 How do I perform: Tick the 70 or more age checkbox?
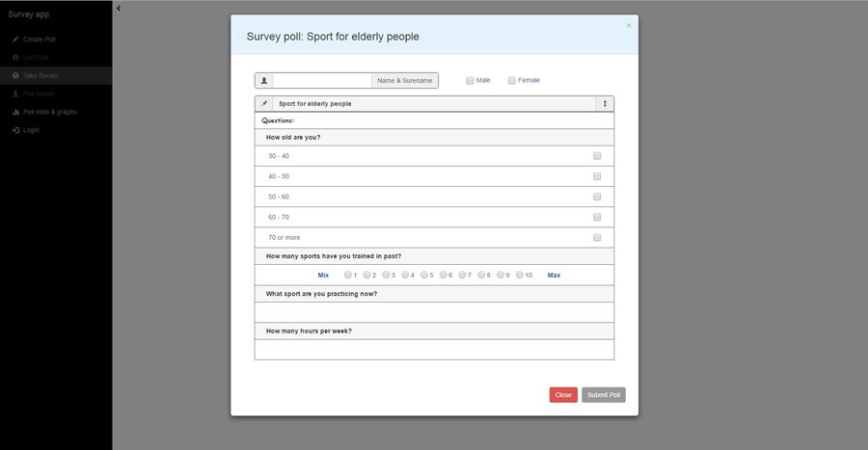click(597, 237)
